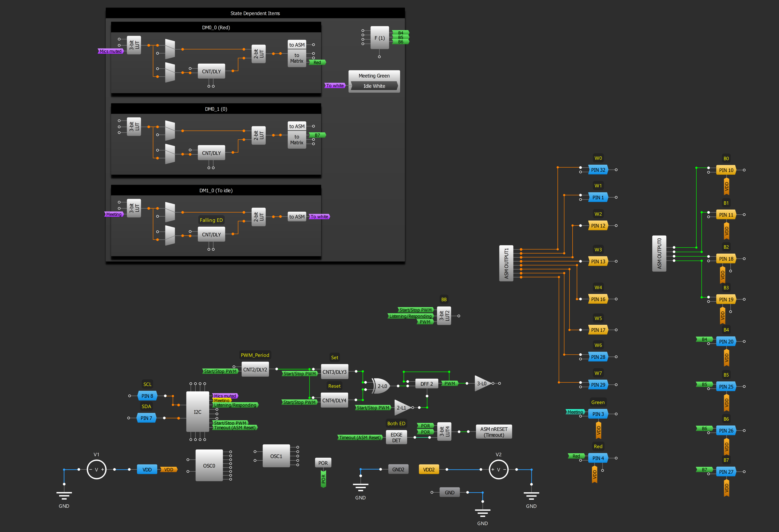779x532 pixels.
Task: Select the PIN 7 SDA block
Action: pos(146,418)
